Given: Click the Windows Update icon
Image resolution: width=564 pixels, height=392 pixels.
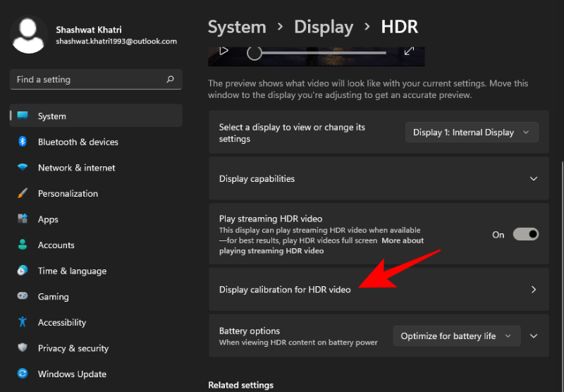Looking at the screenshot, I should [x=23, y=374].
